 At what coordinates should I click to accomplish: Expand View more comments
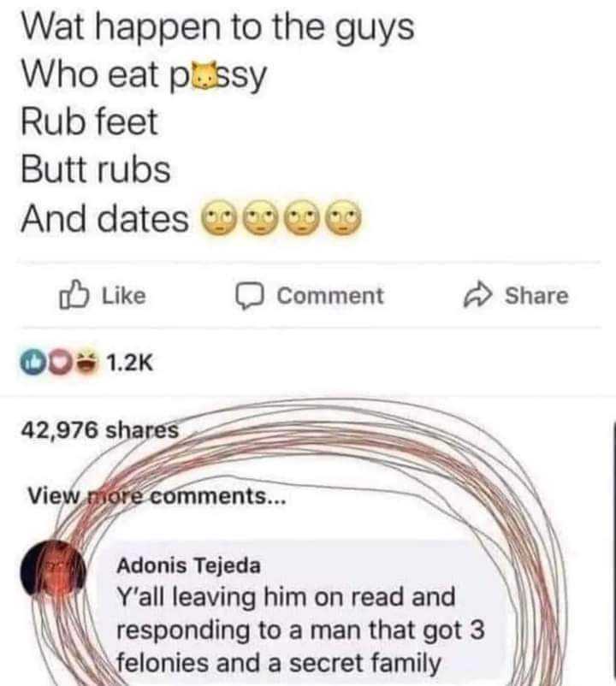click(x=157, y=497)
